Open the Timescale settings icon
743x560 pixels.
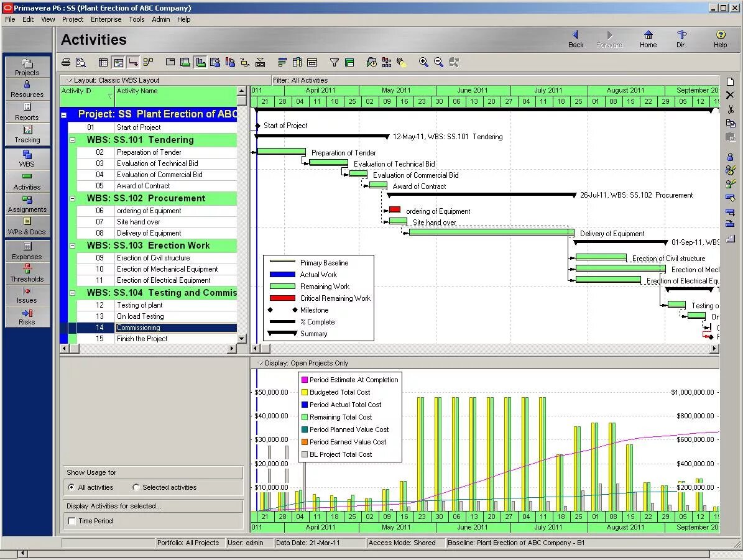pos(312,62)
